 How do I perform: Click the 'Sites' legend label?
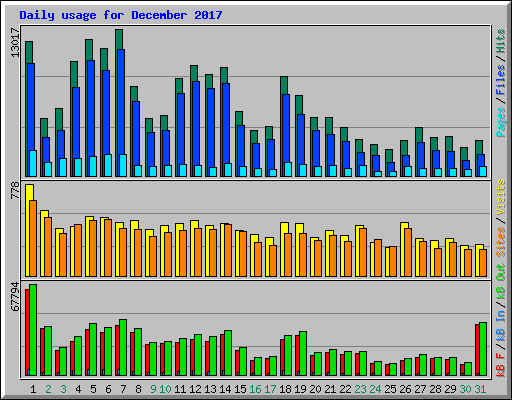point(501,242)
